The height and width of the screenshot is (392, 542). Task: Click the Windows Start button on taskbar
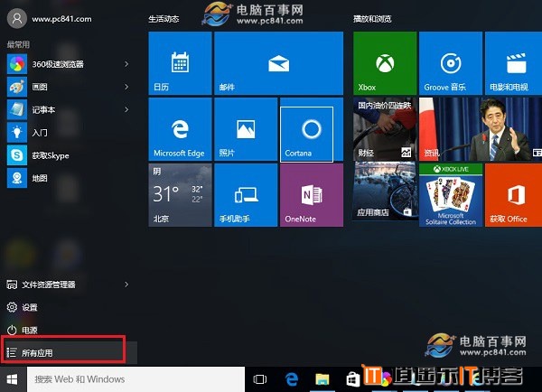(13, 379)
